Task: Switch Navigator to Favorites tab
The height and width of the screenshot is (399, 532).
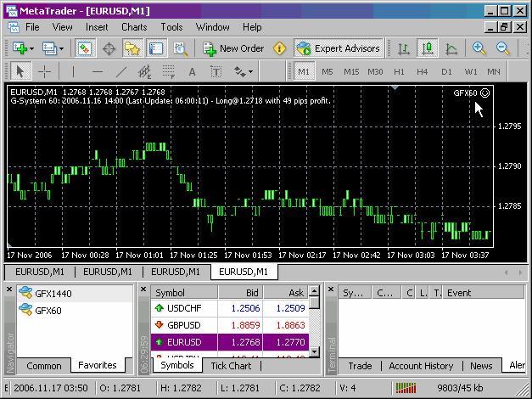Action: 98,365
